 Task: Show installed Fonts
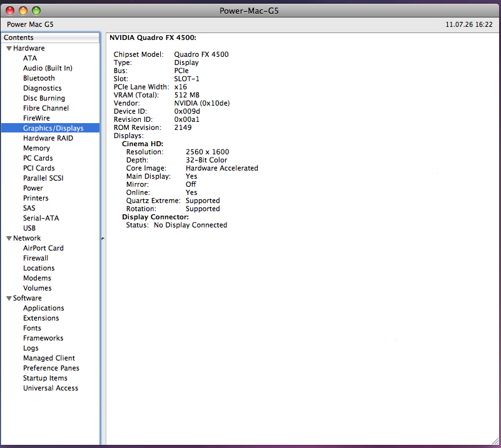pos(32,328)
